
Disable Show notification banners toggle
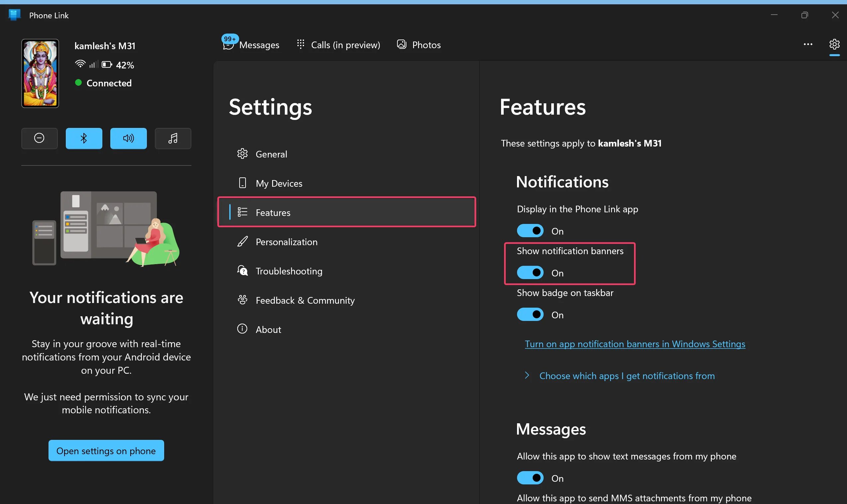click(530, 273)
